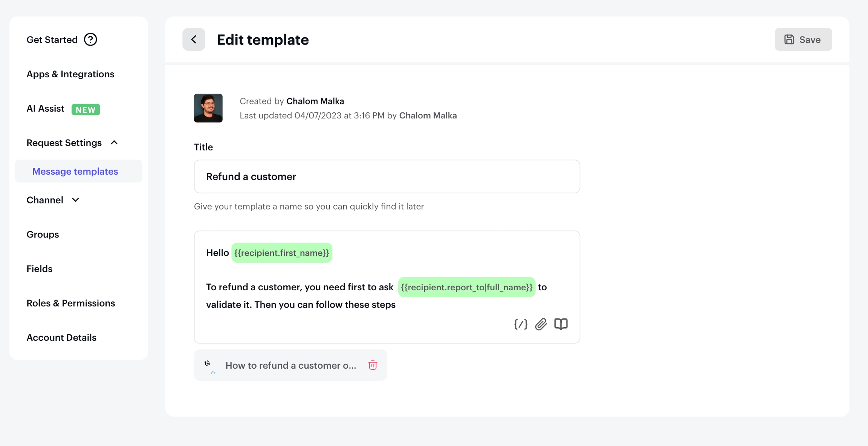This screenshot has height=446, width=868.
Task: Select the recipient.report_to|full_name variable tag
Action: (x=466, y=287)
